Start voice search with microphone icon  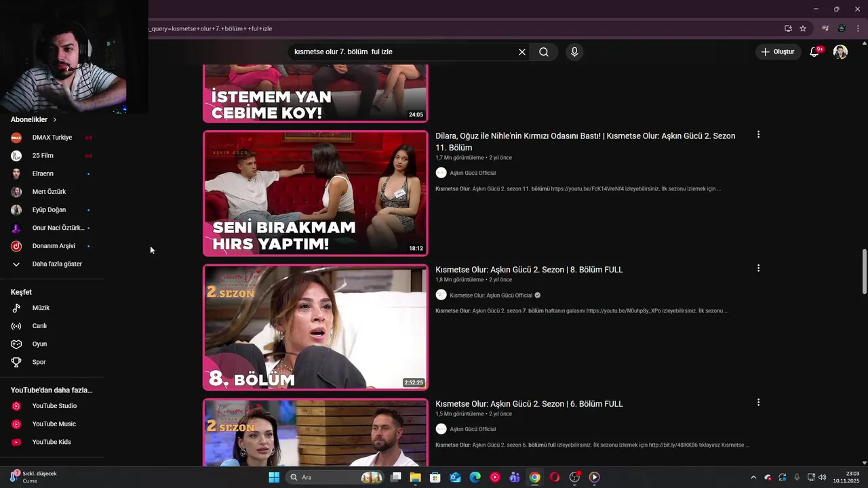(x=574, y=52)
